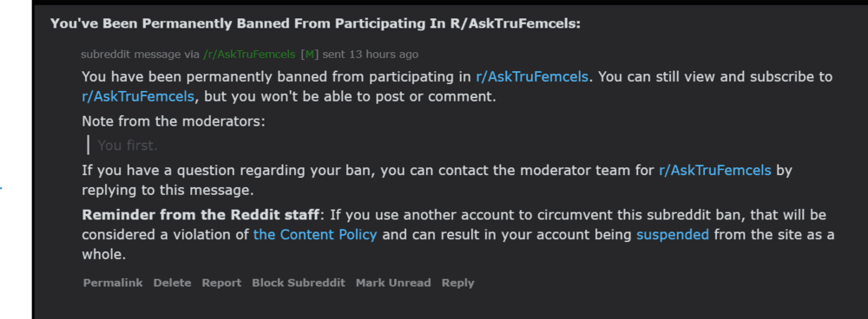Image resolution: width=868 pixels, height=319 pixels.
Task: Click the [M] moderator badge
Action: click(x=310, y=55)
